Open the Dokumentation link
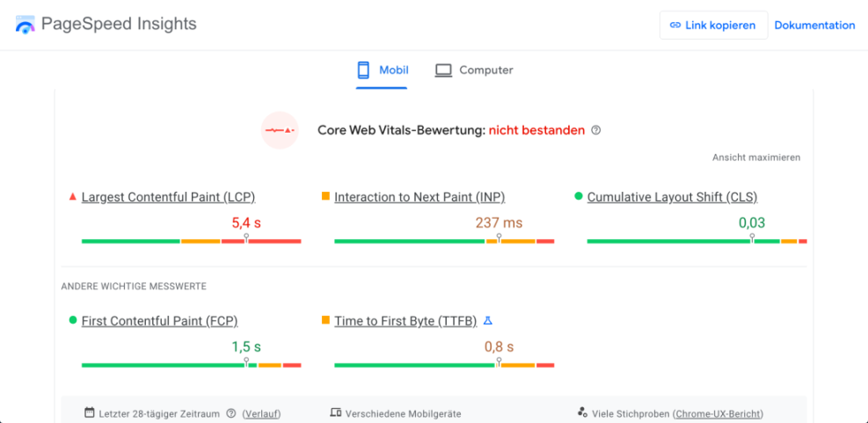Screen dimensions: 868x423 (814, 25)
